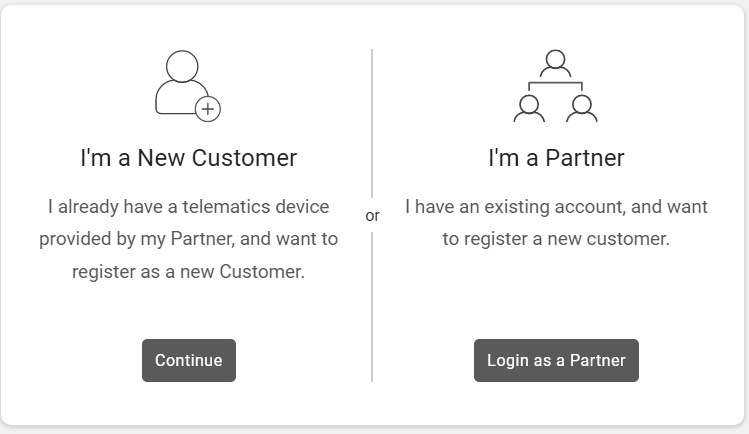The image size is (749, 434).
Task: Click the plus badge on customer icon
Action: 208,109
